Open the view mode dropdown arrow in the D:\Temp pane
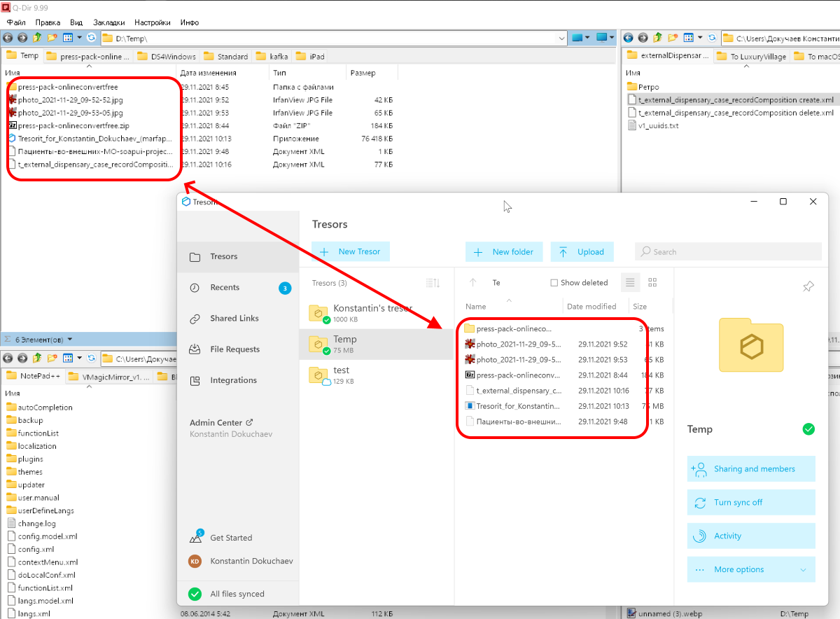Viewport: 840px width, 619px height. point(79,38)
